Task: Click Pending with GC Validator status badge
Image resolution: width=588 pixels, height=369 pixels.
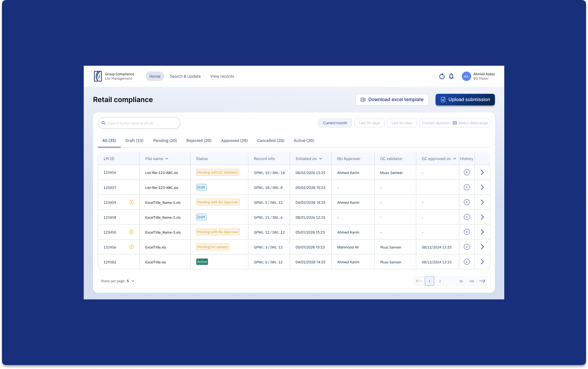Action: click(217, 173)
